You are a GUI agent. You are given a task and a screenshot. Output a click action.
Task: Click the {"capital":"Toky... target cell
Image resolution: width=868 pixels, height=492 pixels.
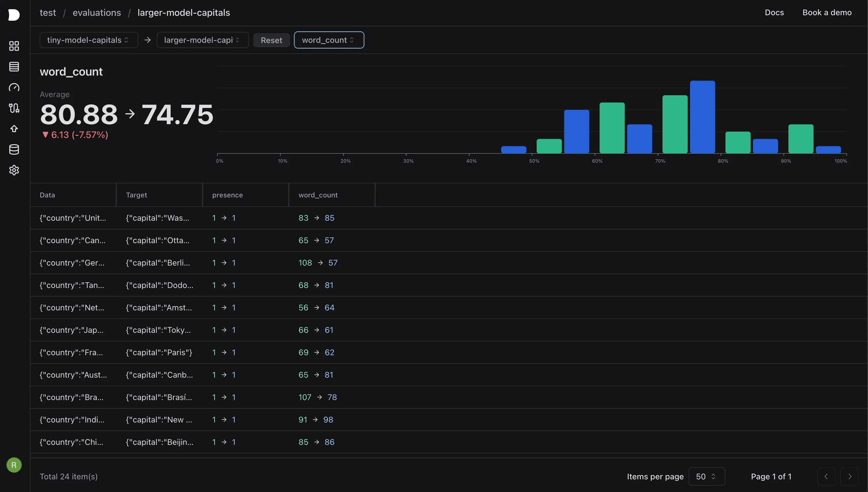158,330
